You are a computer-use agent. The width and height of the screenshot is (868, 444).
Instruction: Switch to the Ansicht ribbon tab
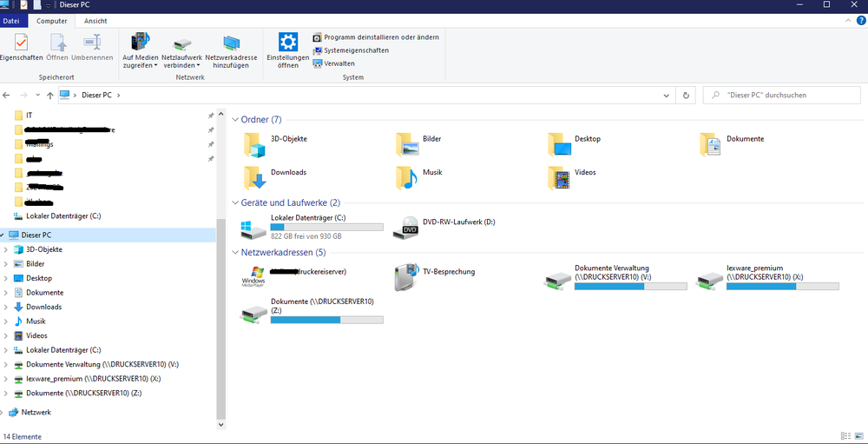(95, 20)
